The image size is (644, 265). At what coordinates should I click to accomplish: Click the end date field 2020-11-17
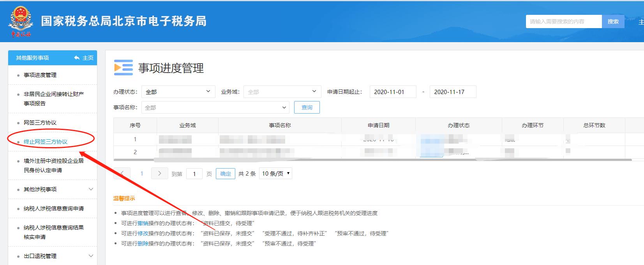click(x=453, y=92)
